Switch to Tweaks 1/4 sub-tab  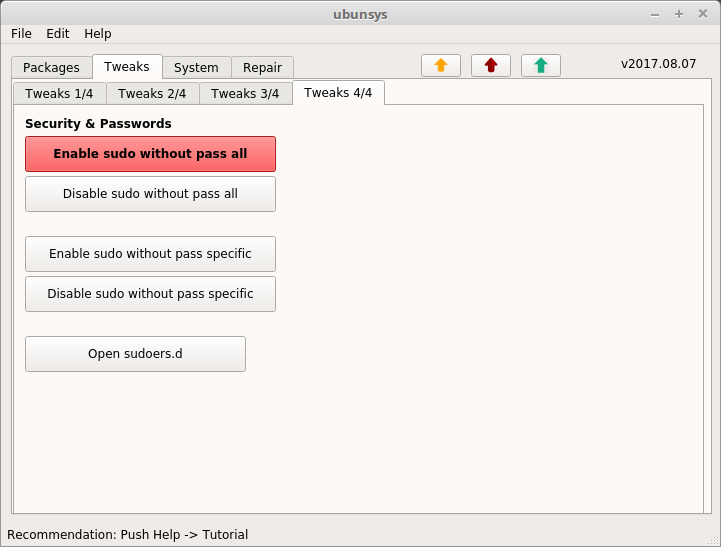tap(59, 94)
